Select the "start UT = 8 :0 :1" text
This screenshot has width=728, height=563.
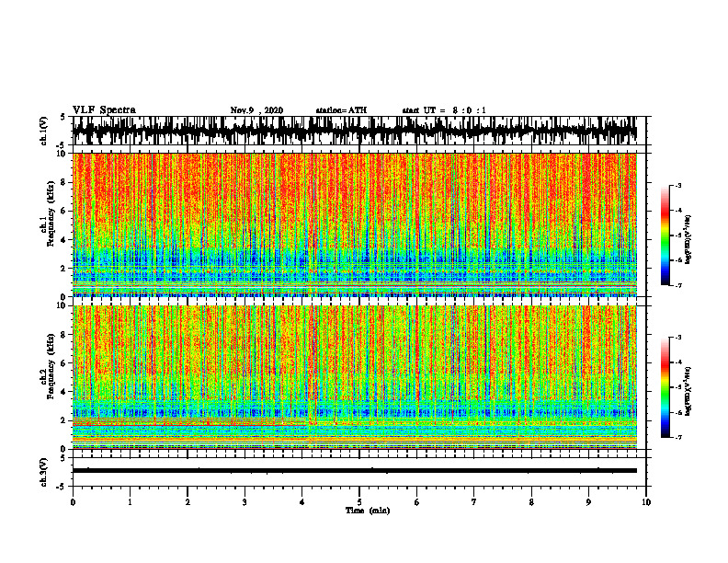(444, 110)
